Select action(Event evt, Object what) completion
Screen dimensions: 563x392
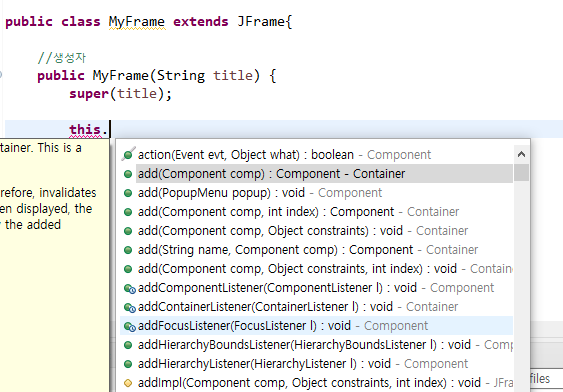(x=316, y=155)
